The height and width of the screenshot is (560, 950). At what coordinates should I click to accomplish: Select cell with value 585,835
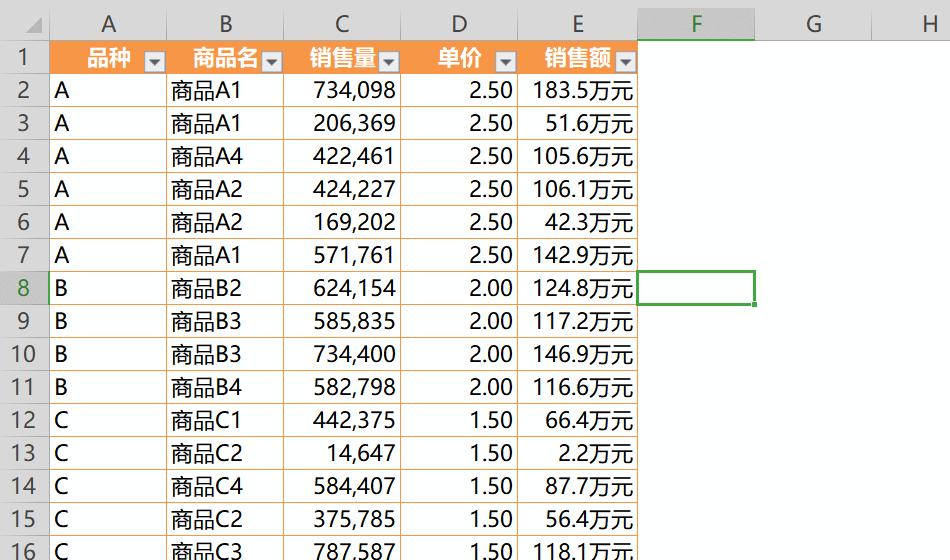[x=342, y=321]
